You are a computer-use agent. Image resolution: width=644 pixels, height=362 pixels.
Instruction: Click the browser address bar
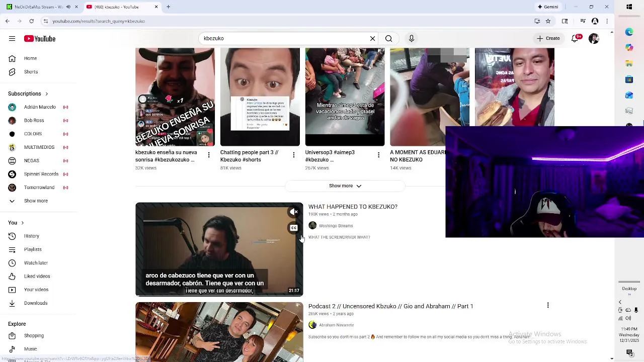287,21
